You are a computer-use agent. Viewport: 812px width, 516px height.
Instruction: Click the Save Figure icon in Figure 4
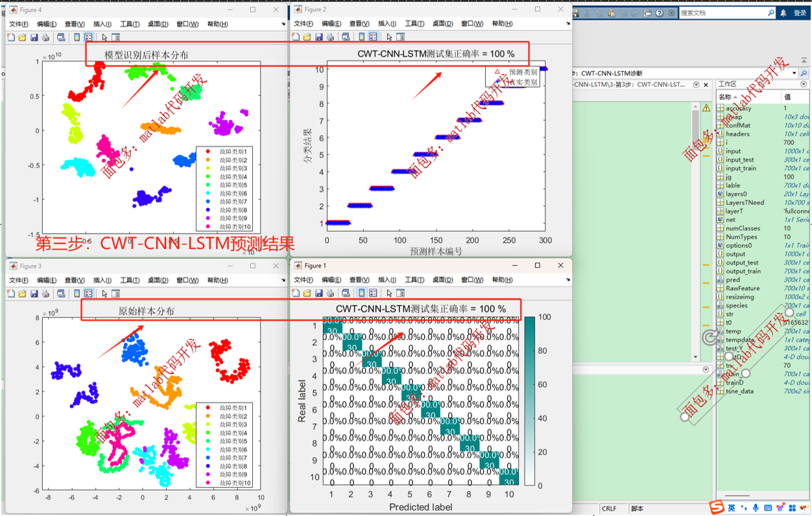point(34,38)
